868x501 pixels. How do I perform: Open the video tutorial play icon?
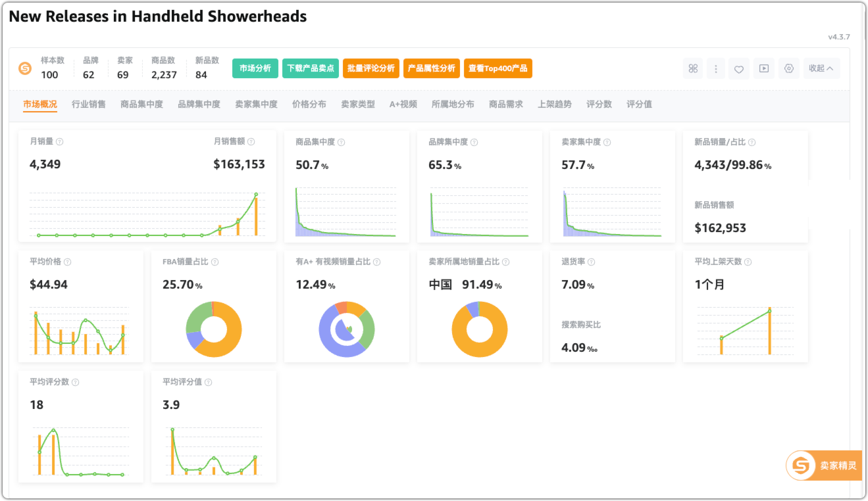(763, 68)
